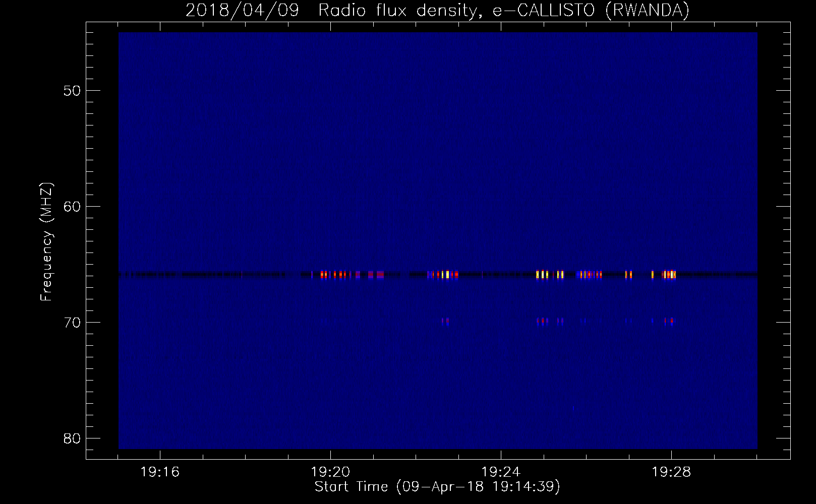816x504 pixels.
Task: Click the "80" frequency tick label
Action: [72, 438]
